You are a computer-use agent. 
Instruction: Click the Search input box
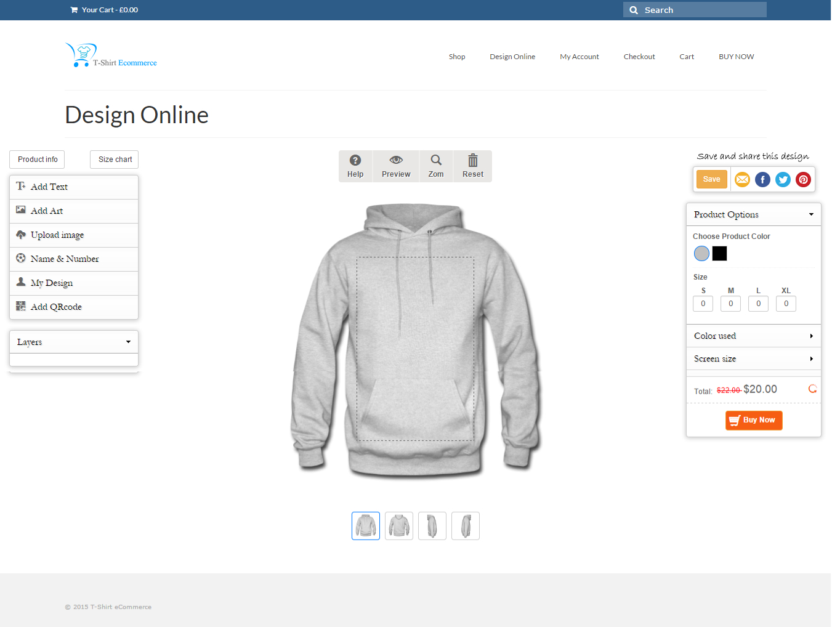(x=695, y=10)
